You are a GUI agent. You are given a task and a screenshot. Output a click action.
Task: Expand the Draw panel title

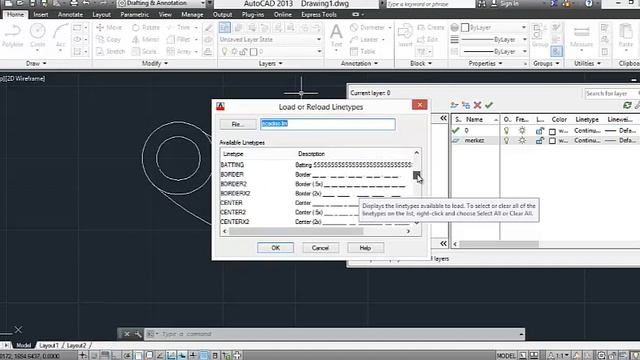coord(36,63)
